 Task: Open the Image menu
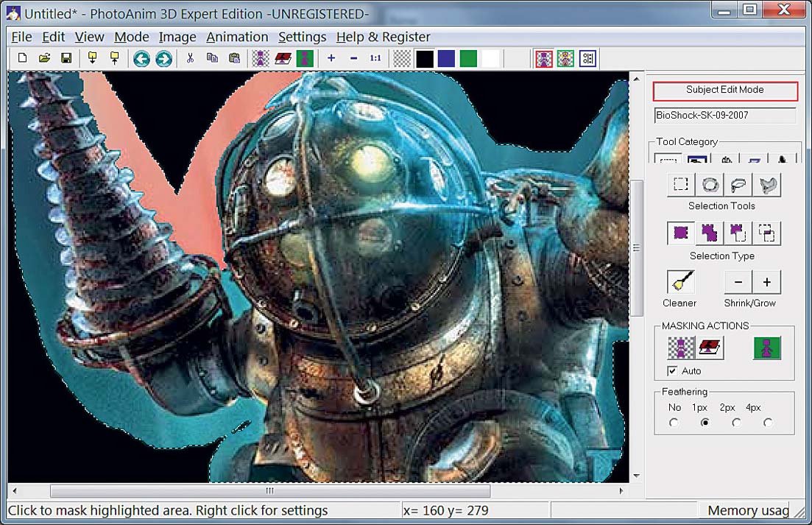point(177,37)
